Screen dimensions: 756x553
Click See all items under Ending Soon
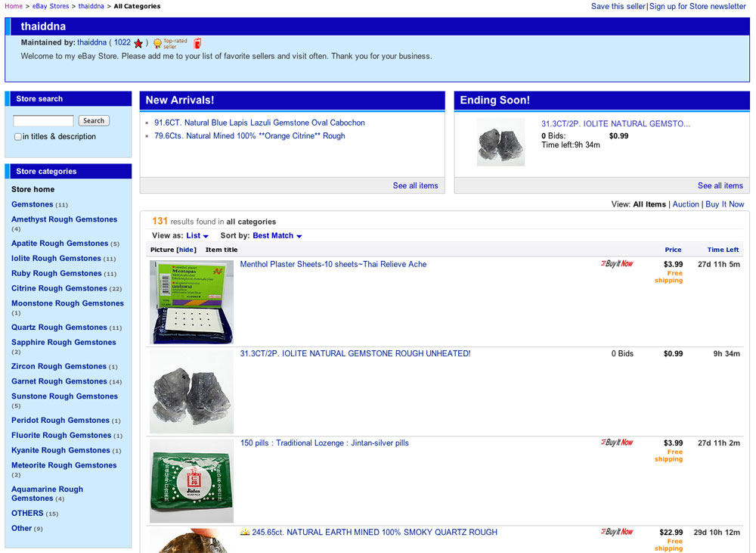720,185
